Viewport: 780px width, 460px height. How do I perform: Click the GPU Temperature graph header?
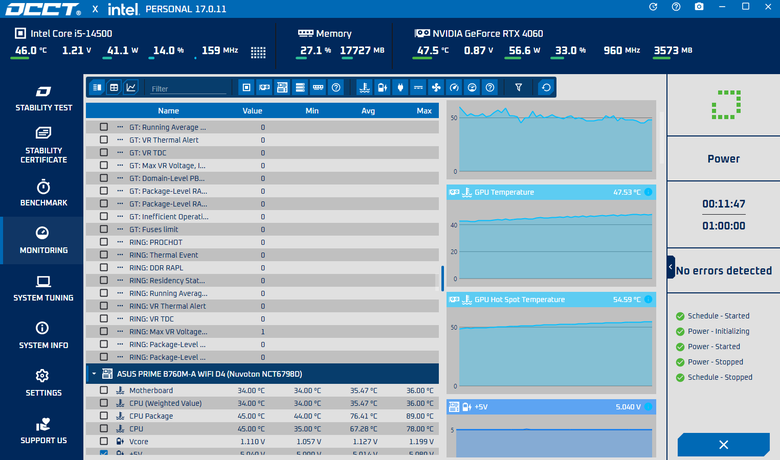tap(551, 192)
